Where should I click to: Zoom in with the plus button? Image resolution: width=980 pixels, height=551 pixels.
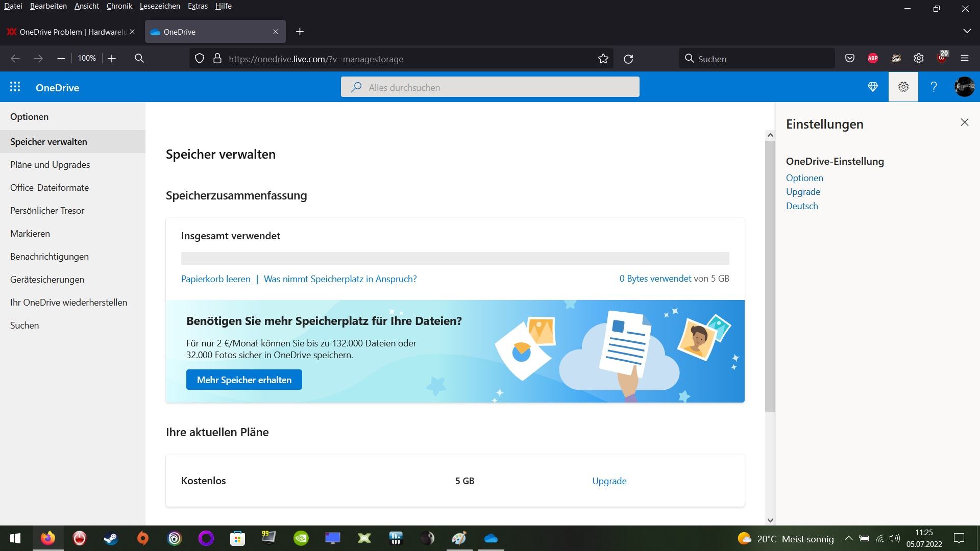point(112,59)
